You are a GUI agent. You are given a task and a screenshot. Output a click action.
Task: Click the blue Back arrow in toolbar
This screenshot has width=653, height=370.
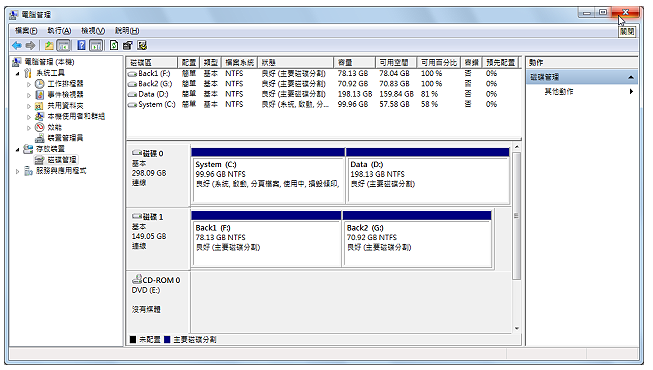click(17, 45)
